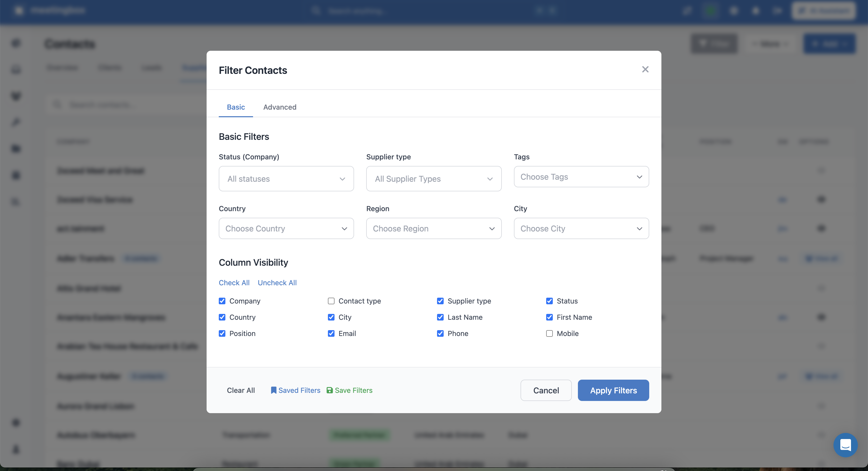Toggle the First Name column checkbox

click(x=549, y=317)
